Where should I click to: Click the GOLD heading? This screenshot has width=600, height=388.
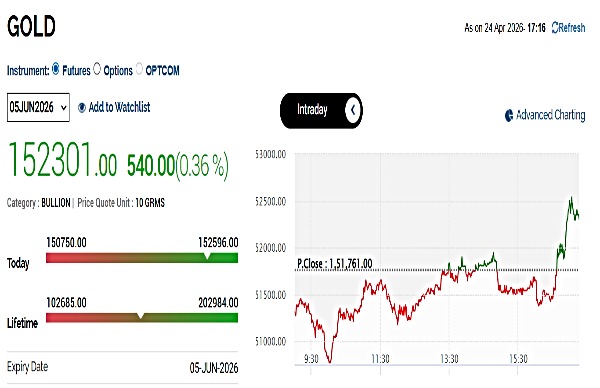pyautogui.click(x=31, y=26)
